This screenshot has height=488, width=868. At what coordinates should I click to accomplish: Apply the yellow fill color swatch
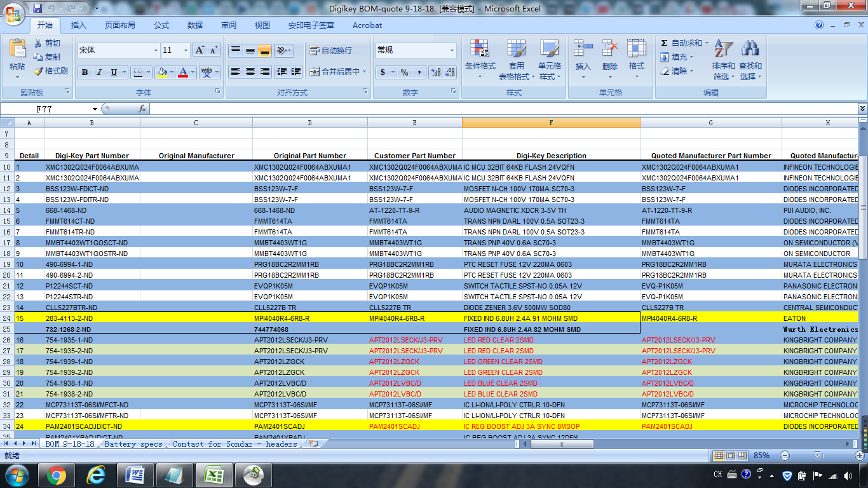click(x=162, y=72)
